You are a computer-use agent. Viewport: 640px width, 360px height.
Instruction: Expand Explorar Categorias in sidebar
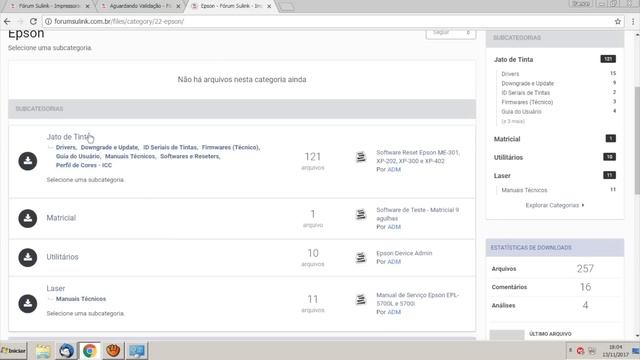(555, 205)
